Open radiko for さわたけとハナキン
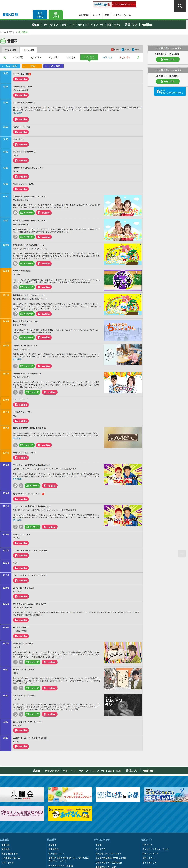188x868 pixels. point(21,543)
